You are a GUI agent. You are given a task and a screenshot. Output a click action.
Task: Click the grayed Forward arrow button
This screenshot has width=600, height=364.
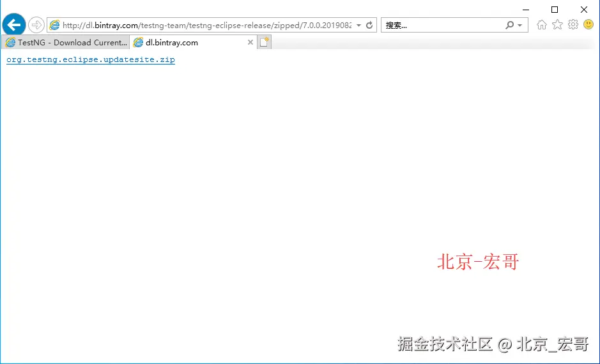pos(36,26)
